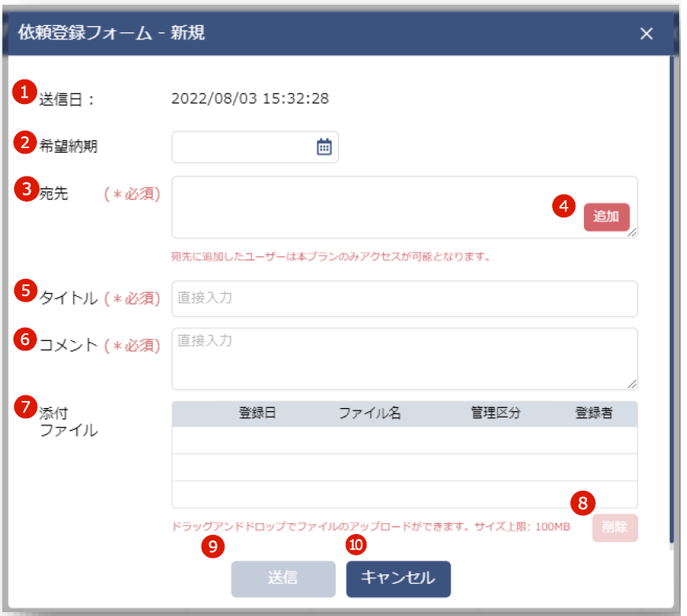This screenshot has width=687, height=616.
Task: Select the second empty attachment table row
Action: pos(404,467)
